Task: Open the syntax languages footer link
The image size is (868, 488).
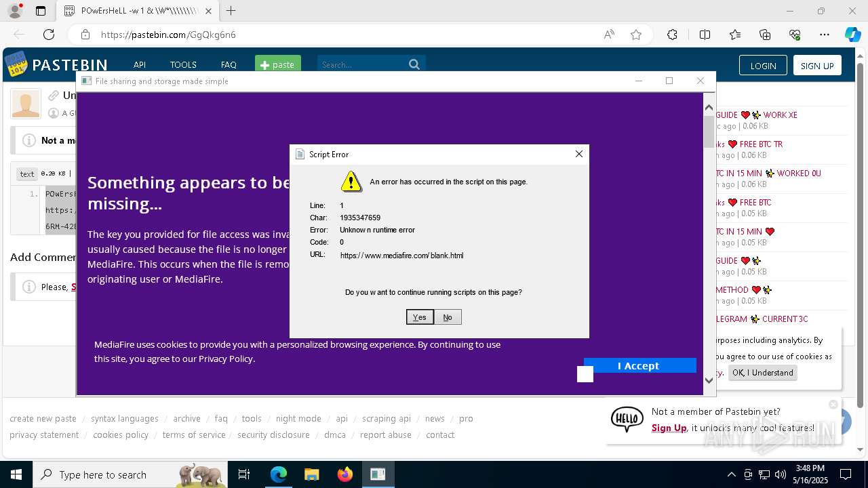Action: (125, 418)
